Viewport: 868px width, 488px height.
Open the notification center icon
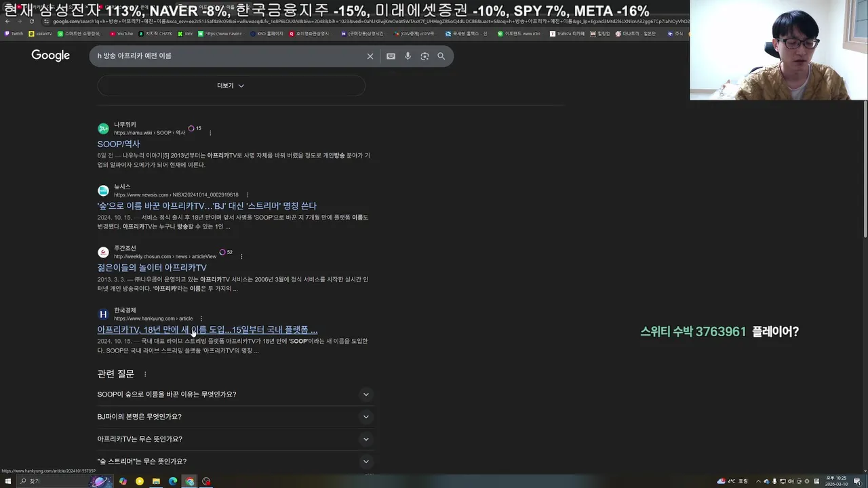point(857,481)
